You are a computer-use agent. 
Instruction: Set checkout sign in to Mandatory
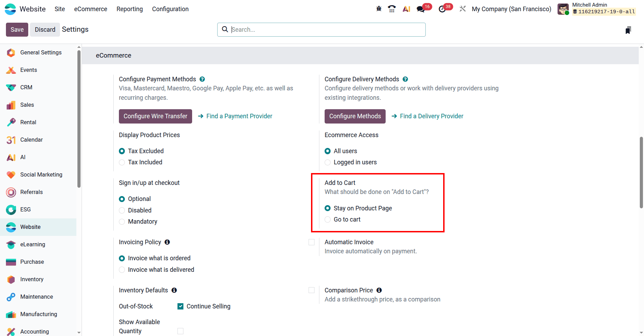click(x=122, y=222)
